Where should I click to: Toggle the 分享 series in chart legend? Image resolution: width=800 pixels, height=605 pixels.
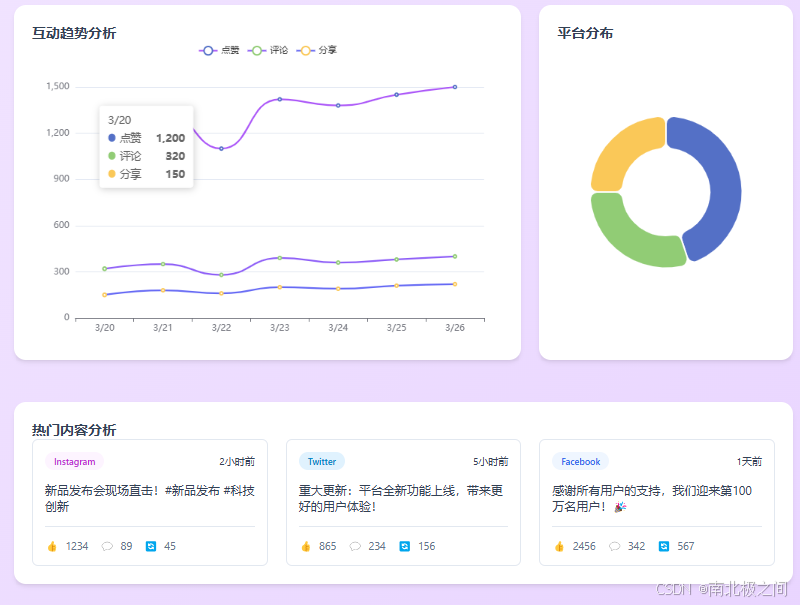tap(316, 50)
